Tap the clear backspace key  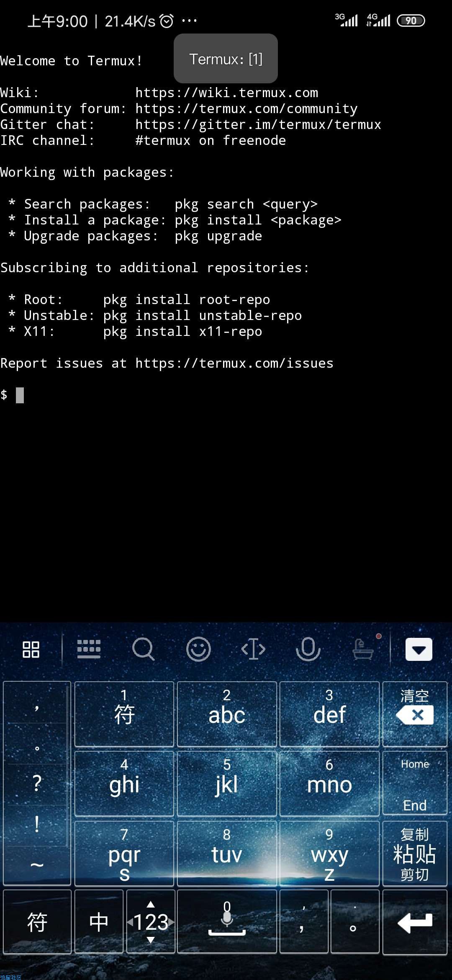(415, 714)
